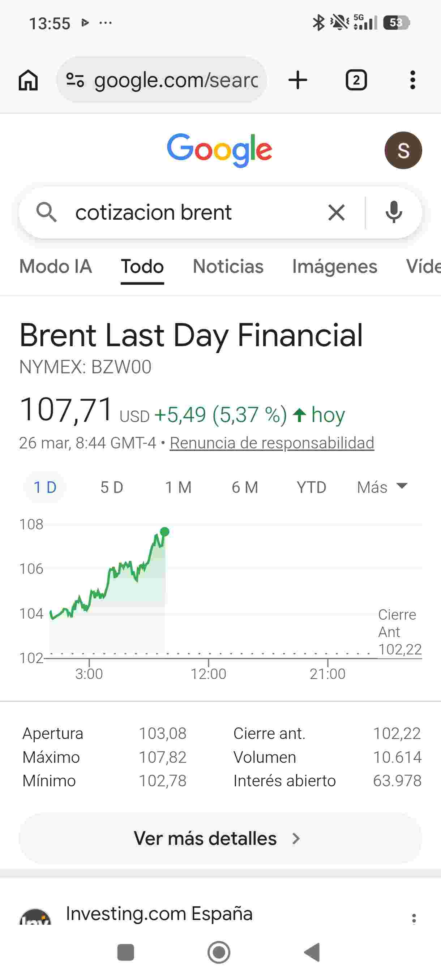Open the tab switcher showing 2 tabs
Image resolution: width=441 pixels, height=980 pixels.
[x=356, y=80]
